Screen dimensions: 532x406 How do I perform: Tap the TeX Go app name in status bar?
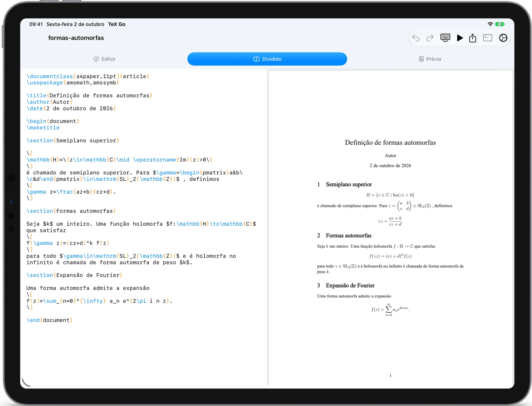[117, 24]
